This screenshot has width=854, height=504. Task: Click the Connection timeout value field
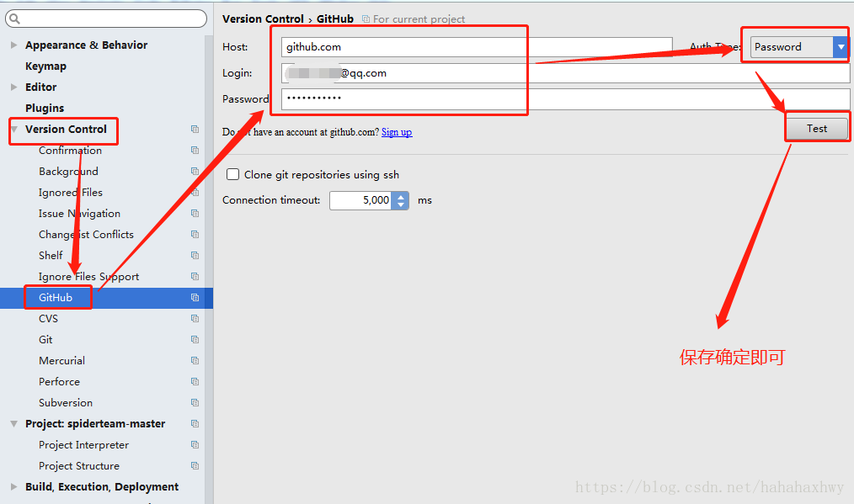(x=361, y=200)
